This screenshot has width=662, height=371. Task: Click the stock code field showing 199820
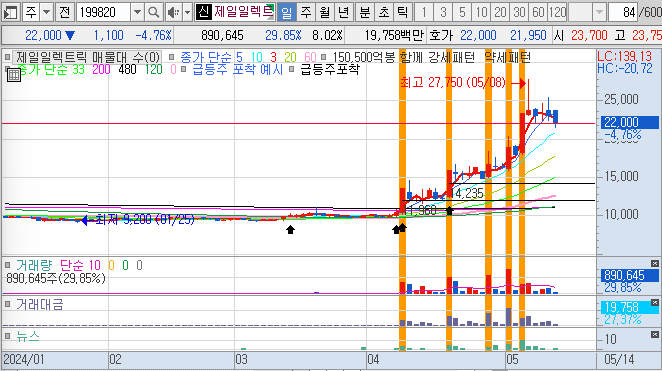pos(103,12)
